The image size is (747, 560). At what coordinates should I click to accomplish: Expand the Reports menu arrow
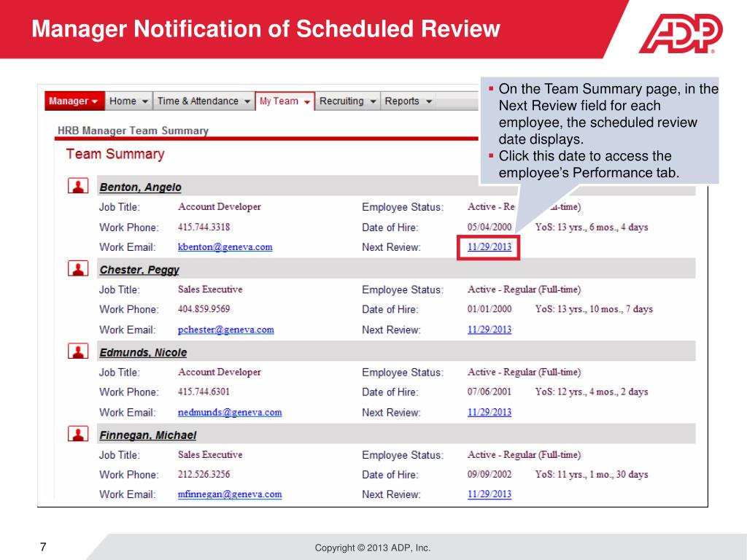coord(429,101)
